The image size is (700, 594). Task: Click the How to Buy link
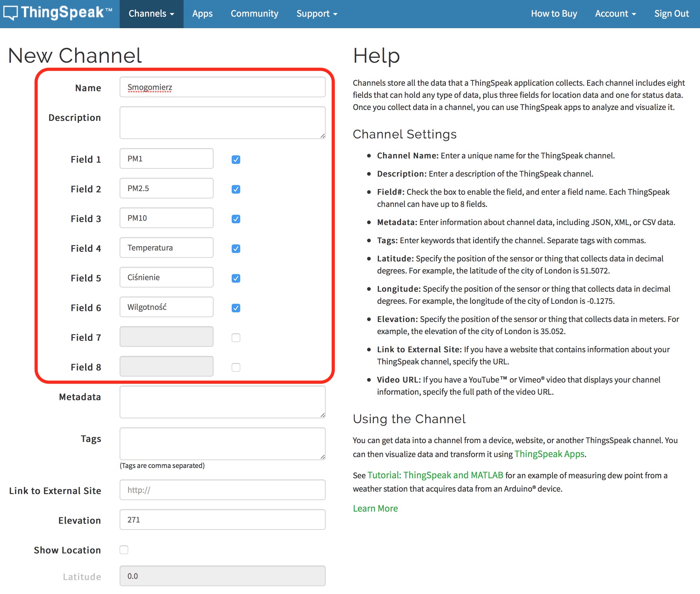point(553,14)
